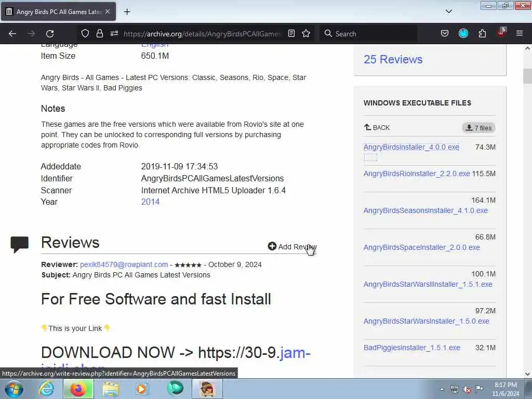Click the muted volume tray icon
Viewport: 532px width, 399px height.
[467, 389]
